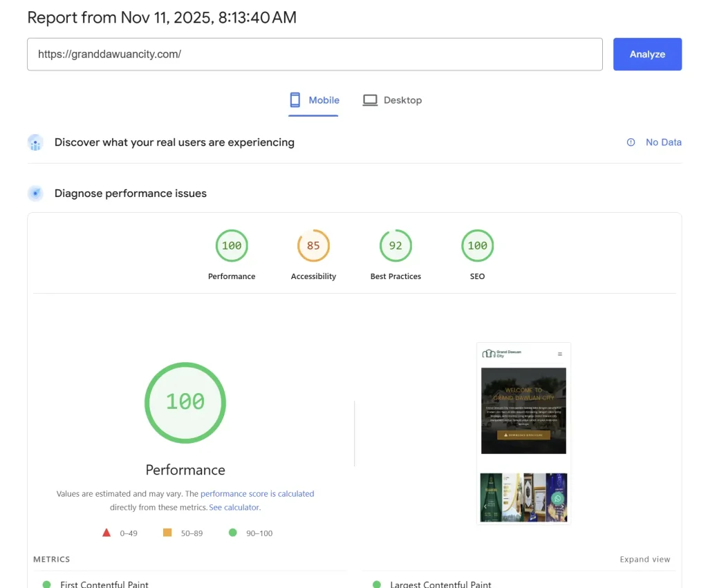The height and width of the screenshot is (588, 708).
Task: Click the green dot beside First Contentful Paint
Action: 47,584
